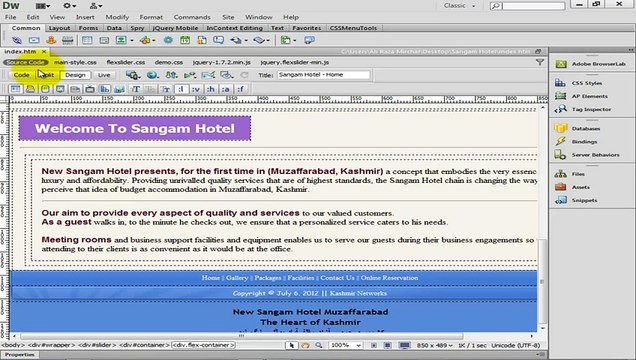
Task: Click the Preview in Browser globe icon
Action: coord(152,75)
